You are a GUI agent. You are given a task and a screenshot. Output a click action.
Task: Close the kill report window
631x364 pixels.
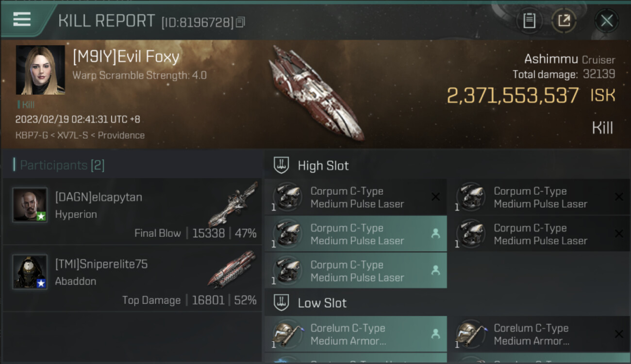[x=606, y=21]
